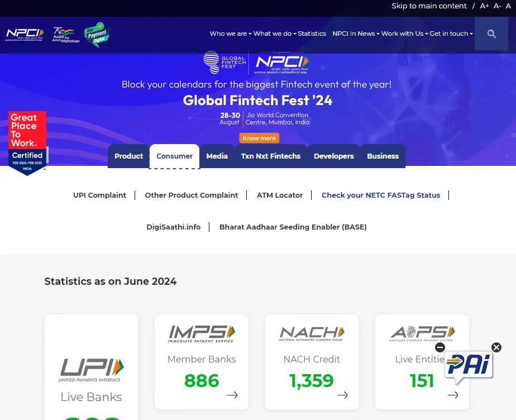
Task: Expand the Get in touch menu
Action: pos(451,34)
